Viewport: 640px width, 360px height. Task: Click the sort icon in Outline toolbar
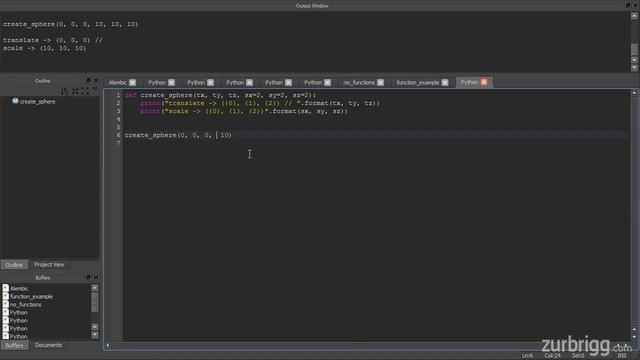[x=64, y=91]
